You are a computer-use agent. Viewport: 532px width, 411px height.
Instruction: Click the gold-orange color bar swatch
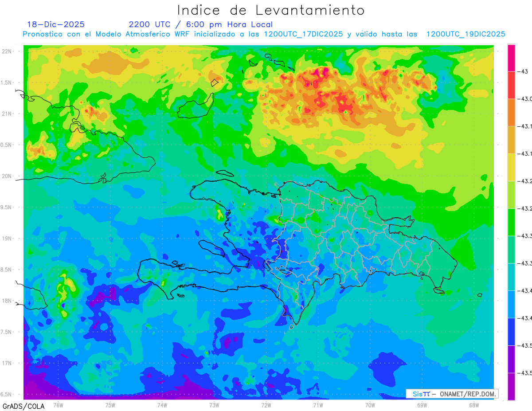click(x=511, y=140)
